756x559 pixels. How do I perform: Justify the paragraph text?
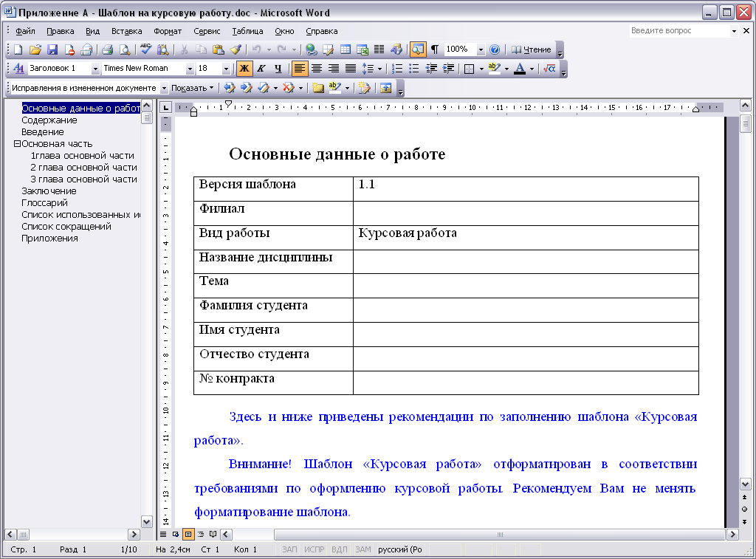(x=351, y=69)
